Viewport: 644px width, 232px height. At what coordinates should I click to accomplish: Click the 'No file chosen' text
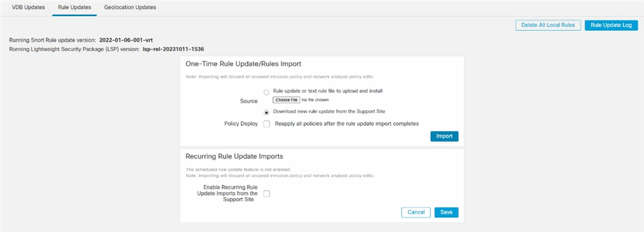[x=315, y=99]
